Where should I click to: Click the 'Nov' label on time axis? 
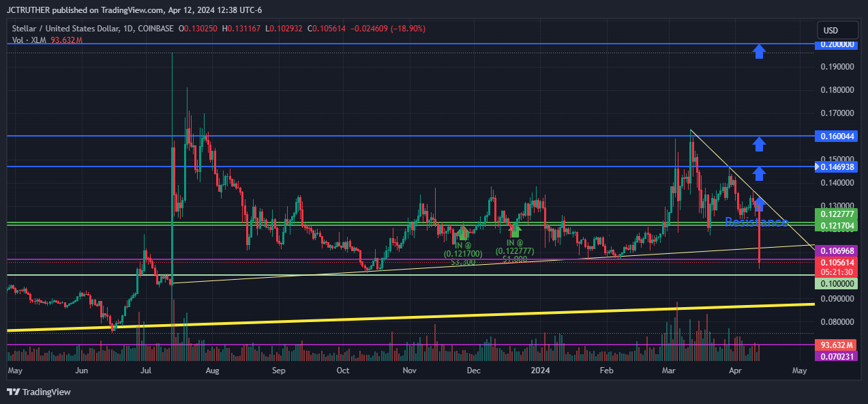(x=409, y=371)
